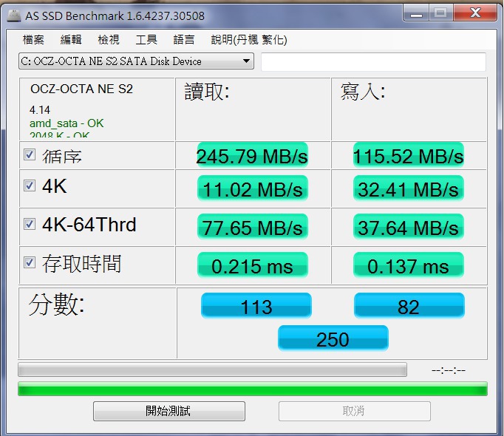Click the 0.137 ms write access time

[x=409, y=265]
